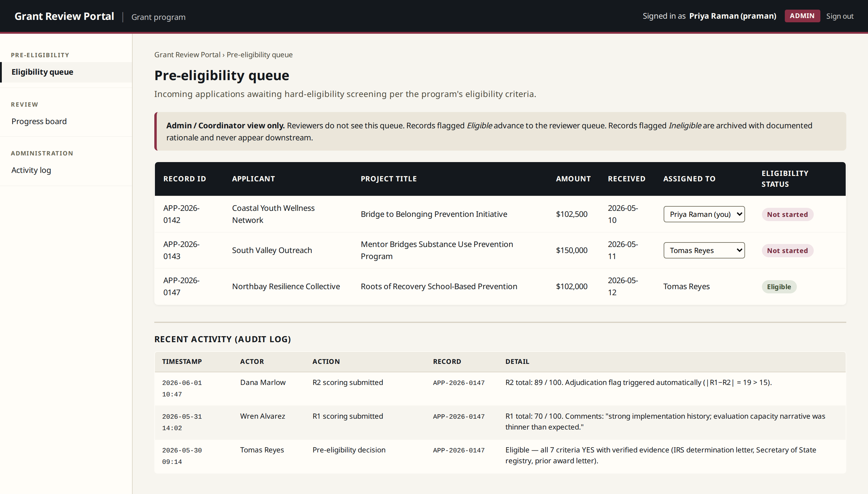Select record APP-2026-0142
The image size is (868, 494).
[181, 214]
